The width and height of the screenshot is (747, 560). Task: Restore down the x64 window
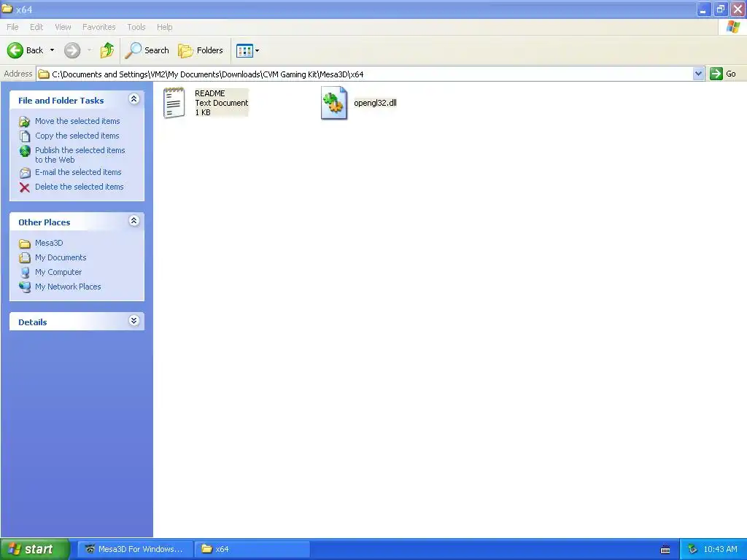point(721,9)
